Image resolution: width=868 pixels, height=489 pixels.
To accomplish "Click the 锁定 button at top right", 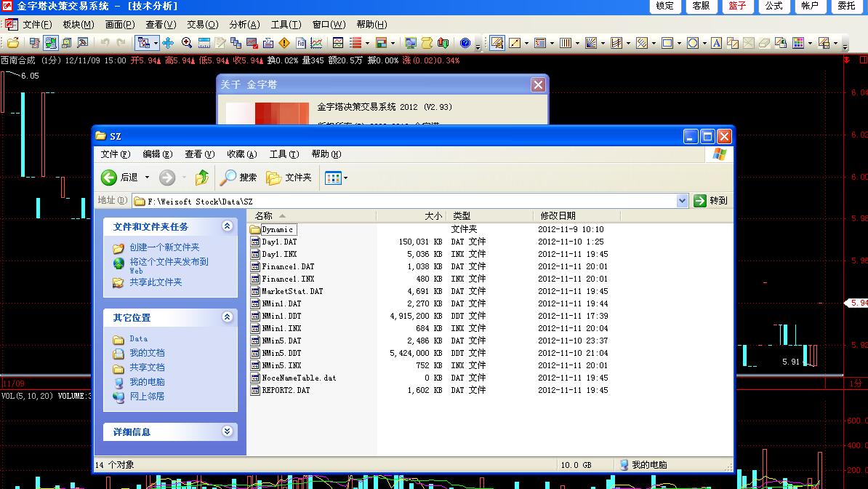I will tap(664, 6).
